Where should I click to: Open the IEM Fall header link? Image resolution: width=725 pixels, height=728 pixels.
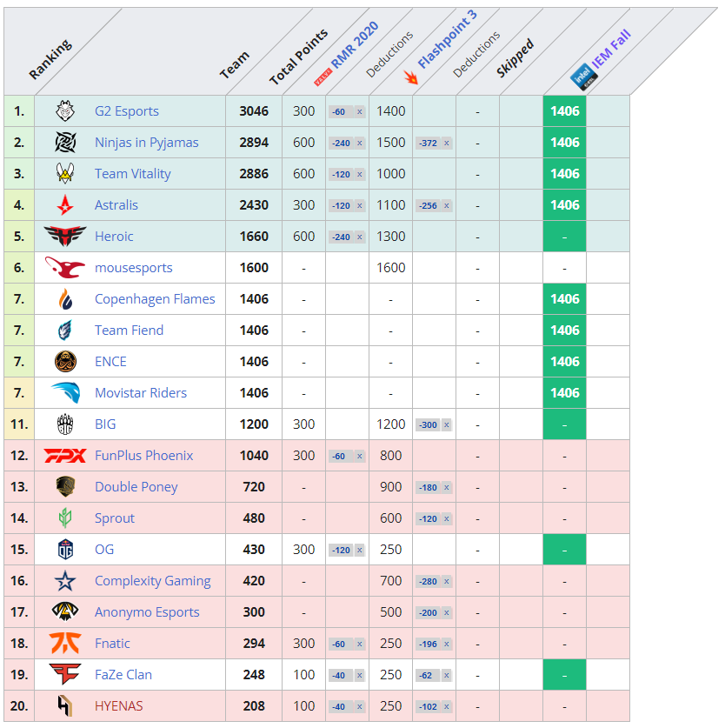pos(612,50)
